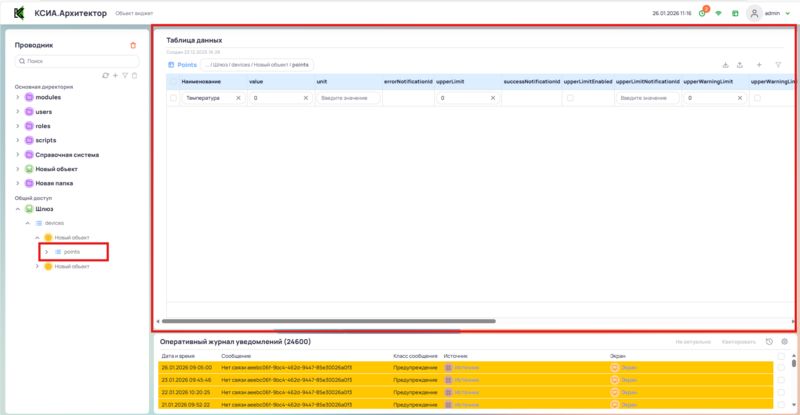Click the Источник link in first notification
The height and width of the screenshot is (415, 800).
tap(465, 367)
